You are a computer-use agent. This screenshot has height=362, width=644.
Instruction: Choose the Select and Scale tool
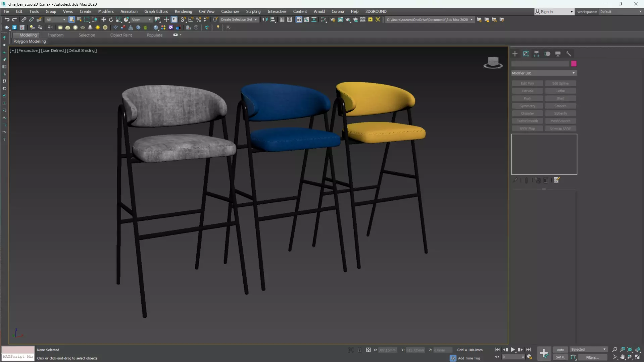(119, 19)
